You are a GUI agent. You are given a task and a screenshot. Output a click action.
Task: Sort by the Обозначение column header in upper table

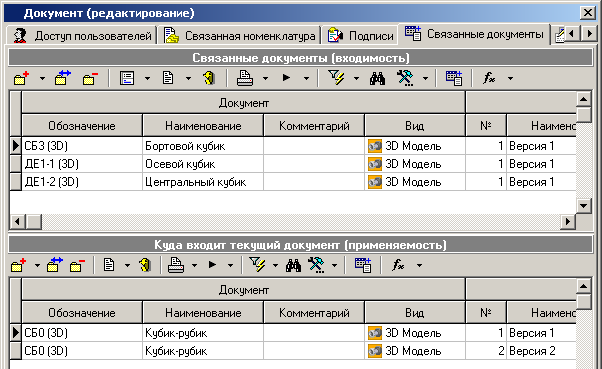click(82, 126)
